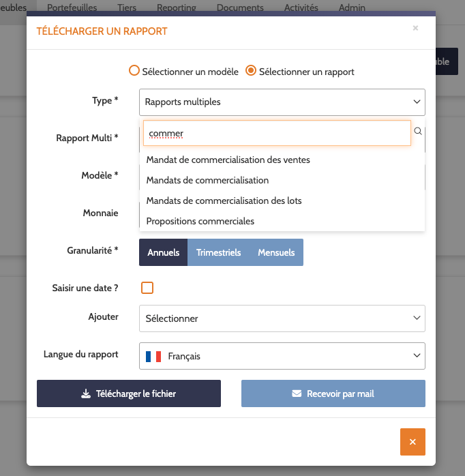Screen dimensions: 465x476
Task: Click the French flag icon
Action: pyautogui.click(x=153, y=356)
